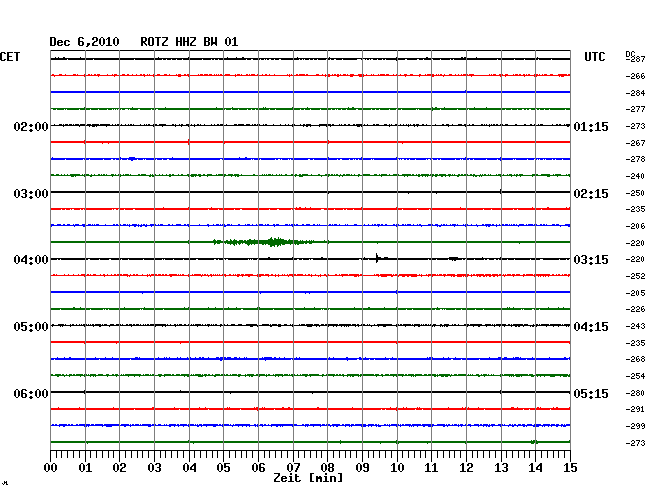Click the DC value -291
Screen dimensions: 650x494
[x=635, y=409]
